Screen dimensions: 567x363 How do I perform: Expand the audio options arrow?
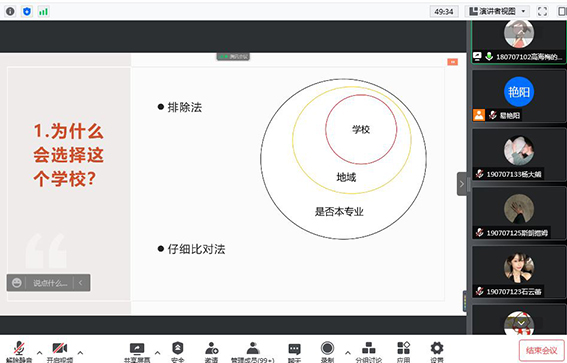pos(39,352)
